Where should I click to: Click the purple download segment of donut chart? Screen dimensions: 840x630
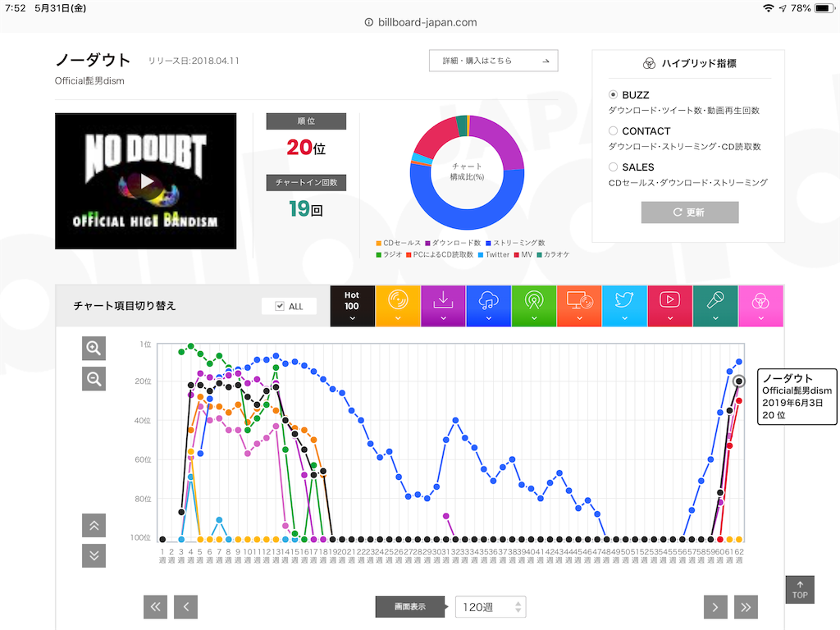coord(499,138)
